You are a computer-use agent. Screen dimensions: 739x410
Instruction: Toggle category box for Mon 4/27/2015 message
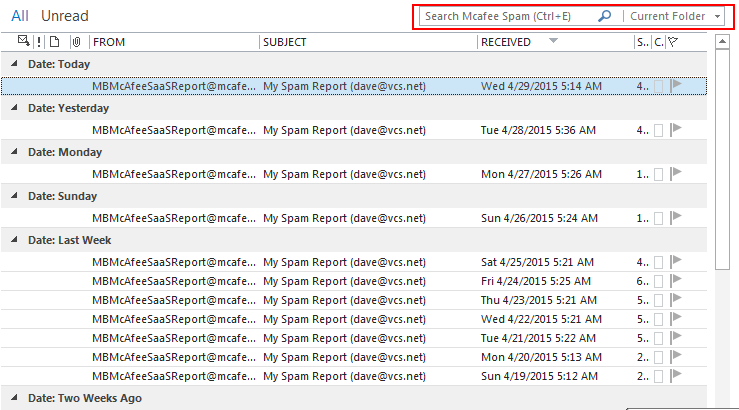(x=659, y=174)
